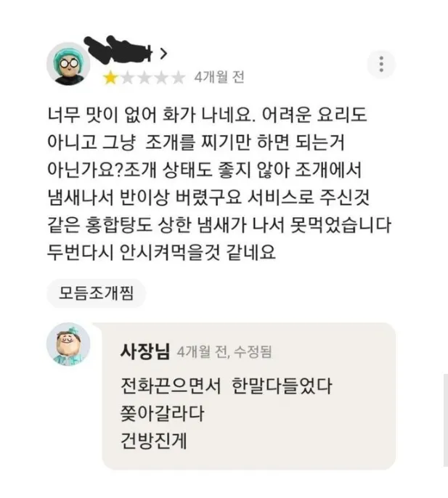Expand reviewer profile via chevron arrow

163,54
